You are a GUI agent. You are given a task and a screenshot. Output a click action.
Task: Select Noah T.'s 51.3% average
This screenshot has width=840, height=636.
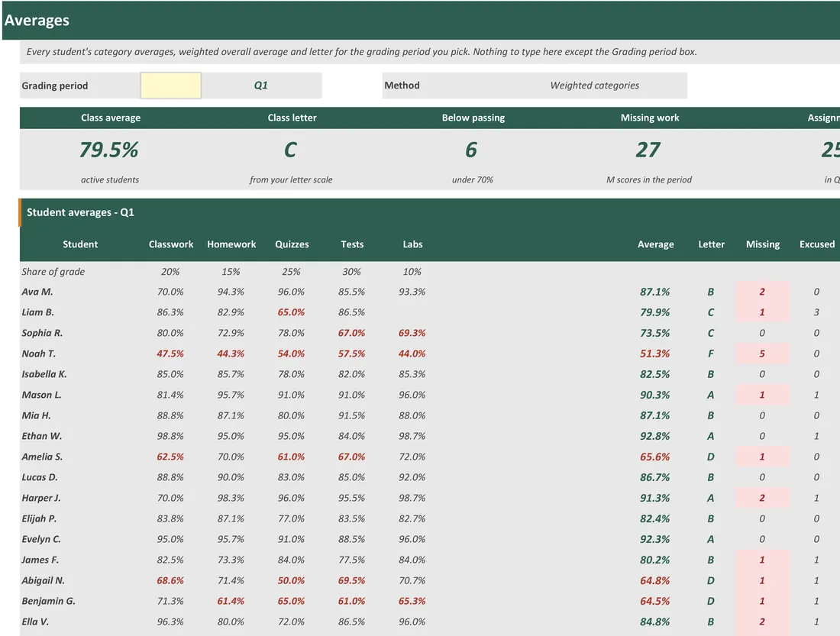pyautogui.click(x=654, y=354)
